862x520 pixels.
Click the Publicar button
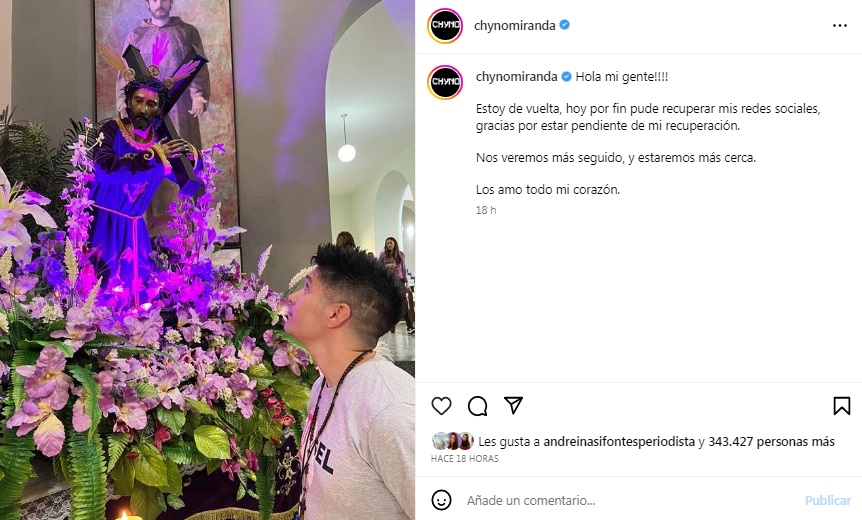[828, 500]
